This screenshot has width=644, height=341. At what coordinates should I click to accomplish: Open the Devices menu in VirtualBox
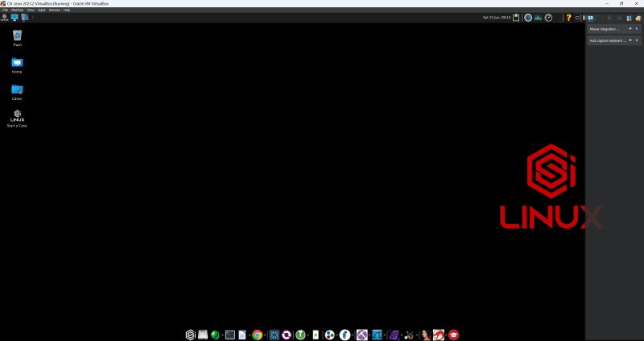click(x=54, y=10)
